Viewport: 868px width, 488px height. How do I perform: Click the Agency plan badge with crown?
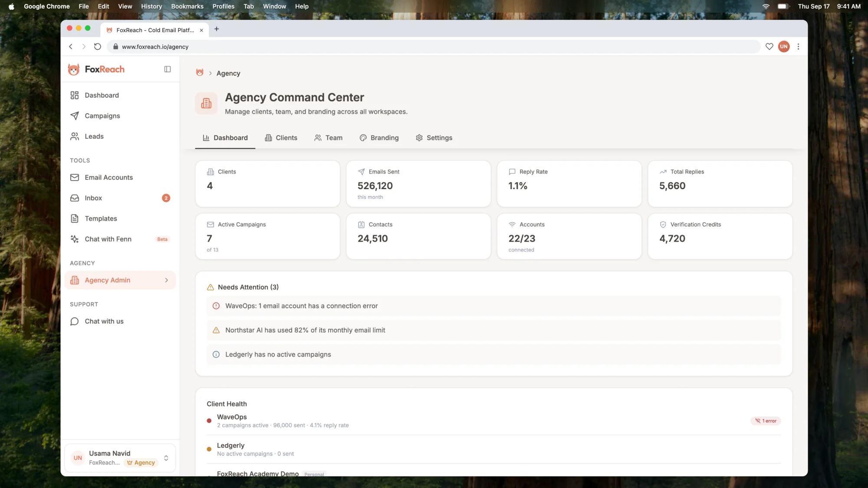[141, 463]
